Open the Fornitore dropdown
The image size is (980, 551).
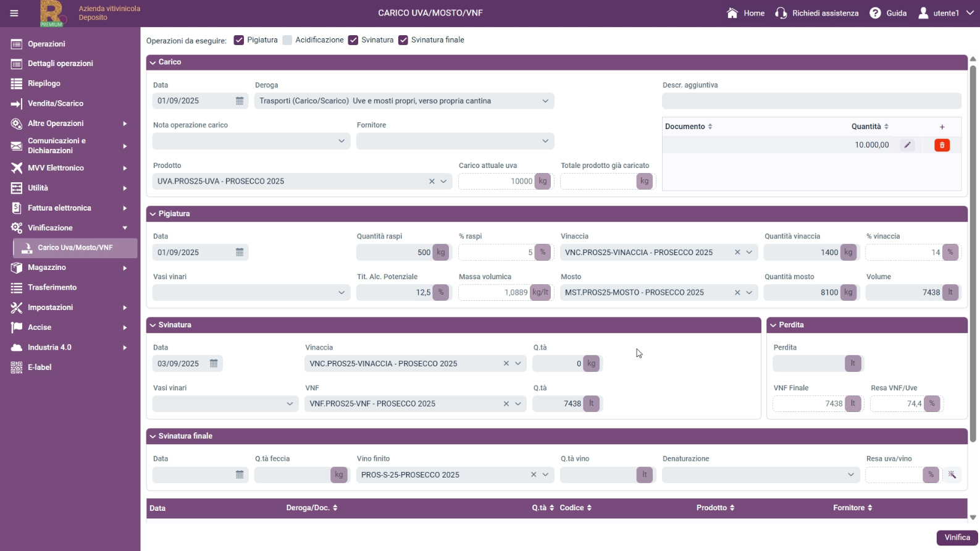(455, 141)
